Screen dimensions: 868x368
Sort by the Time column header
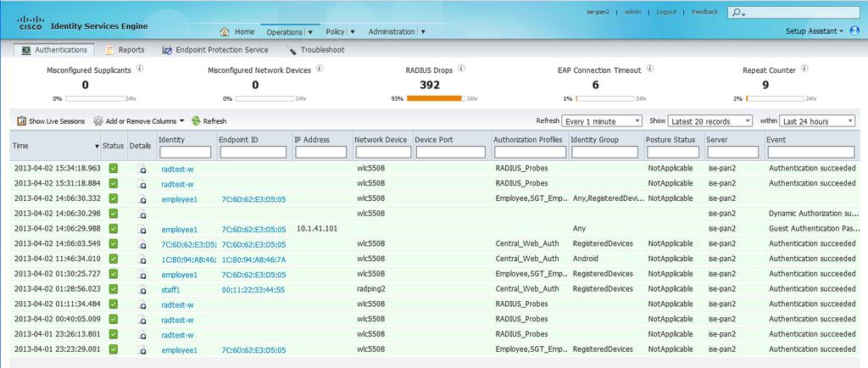point(55,146)
